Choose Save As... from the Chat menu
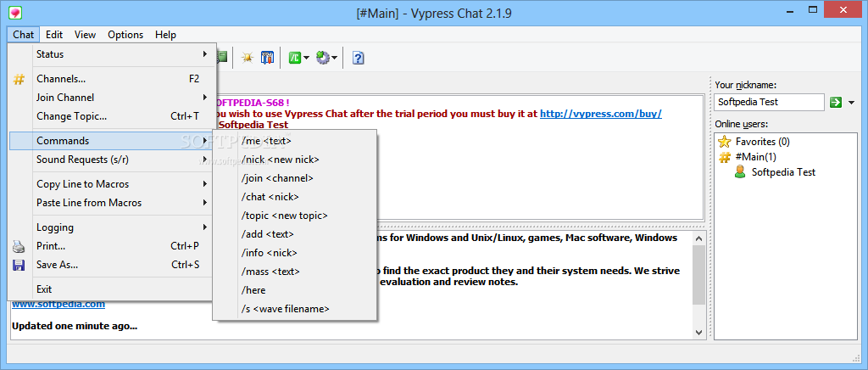 click(x=111, y=265)
